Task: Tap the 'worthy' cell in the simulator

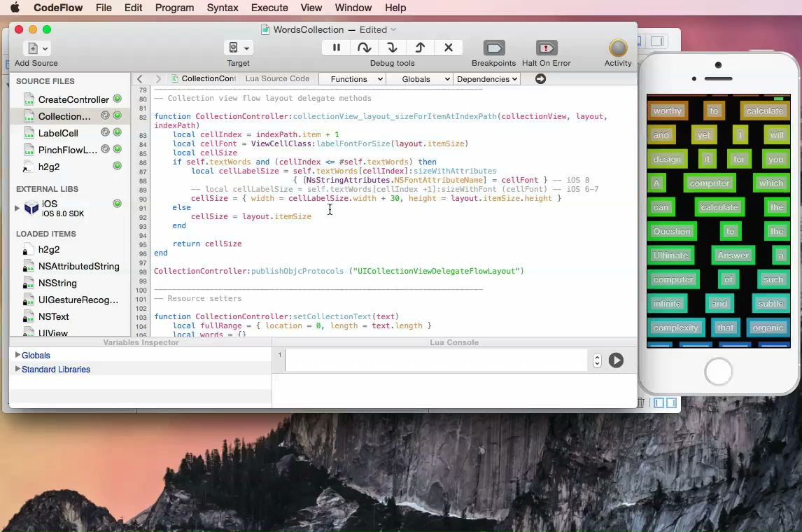Action: pos(667,111)
